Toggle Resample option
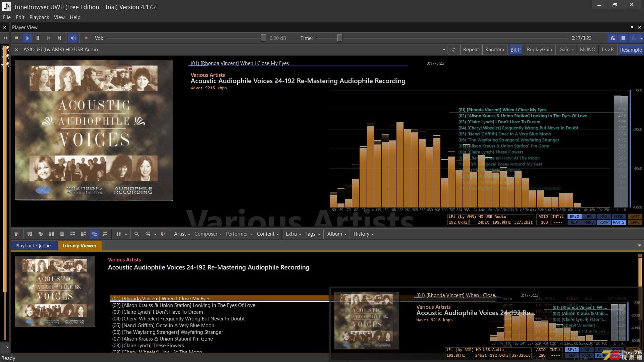 click(x=631, y=50)
